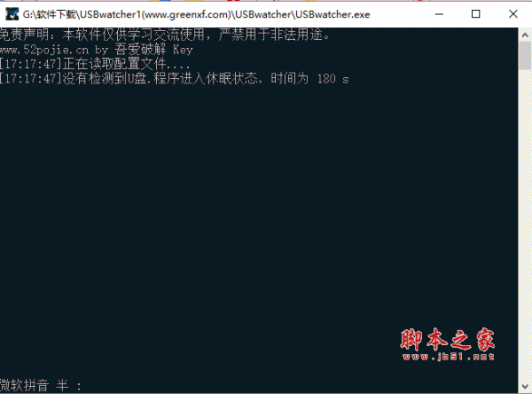The height and width of the screenshot is (394, 532).
Task: Click the 微软拼音 input method indicator
Action: coord(24,385)
